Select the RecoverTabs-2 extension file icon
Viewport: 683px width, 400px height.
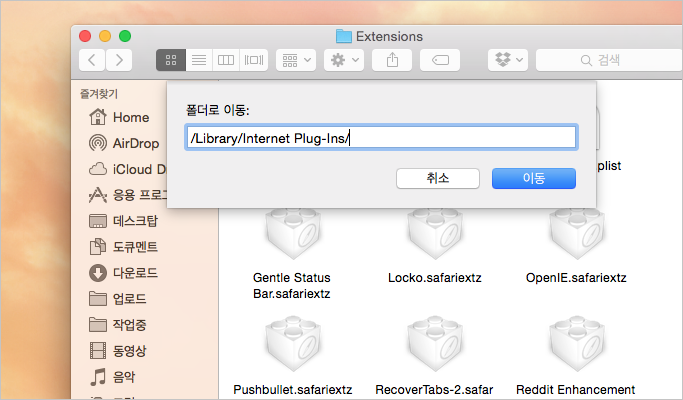pyautogui.click(x=435, y=344)
